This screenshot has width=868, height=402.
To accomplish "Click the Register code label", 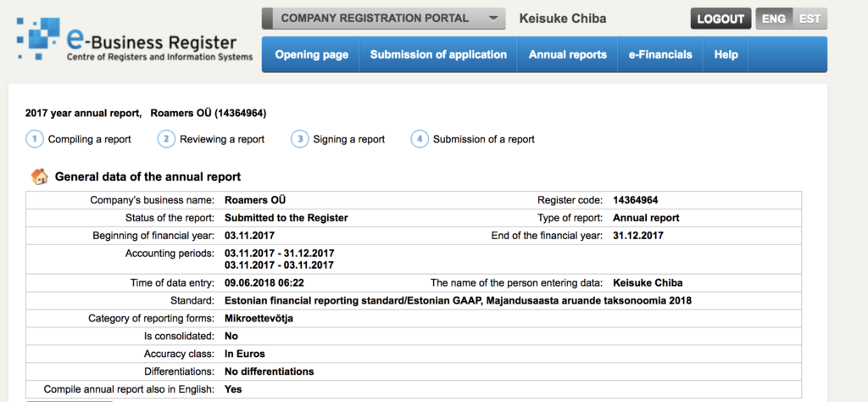I will coord(570,200).
